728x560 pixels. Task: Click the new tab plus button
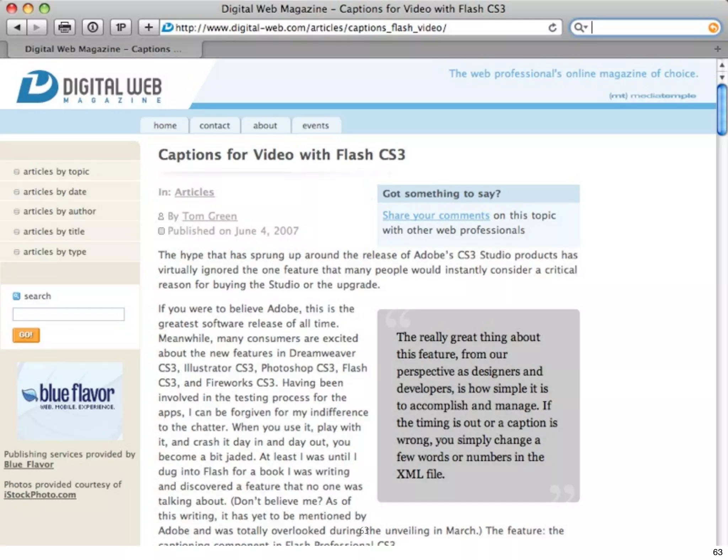click(x=717, y=49)
